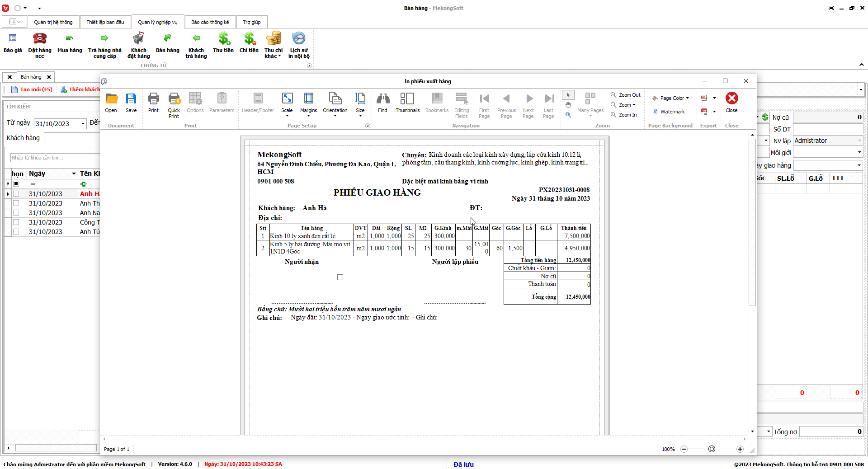Open the Ngày column filter arrow

[74, 174]
